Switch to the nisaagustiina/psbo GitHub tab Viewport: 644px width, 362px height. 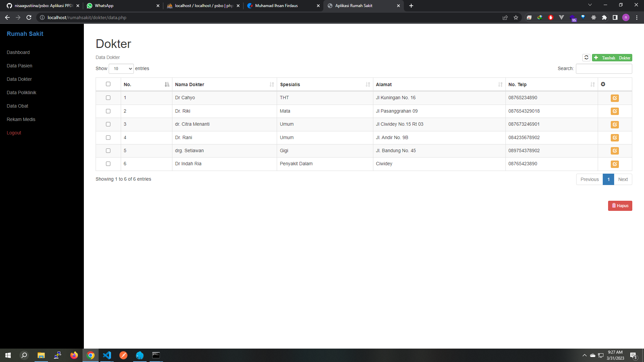point(43,6)
